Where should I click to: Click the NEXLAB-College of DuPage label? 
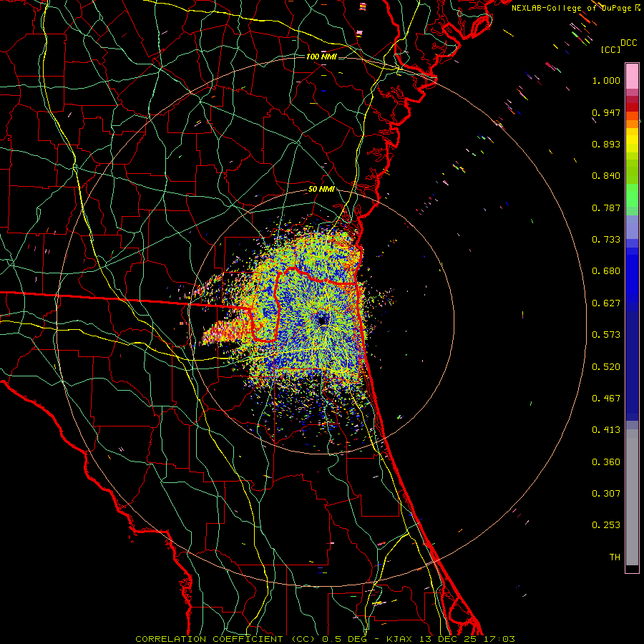pyautogui.click(x=576, y=8)
